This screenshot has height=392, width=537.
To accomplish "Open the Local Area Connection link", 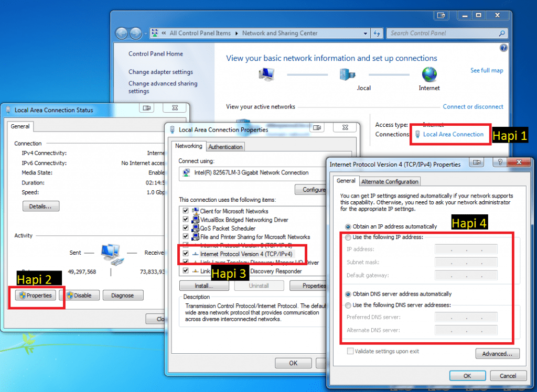I will pos(453,134).
